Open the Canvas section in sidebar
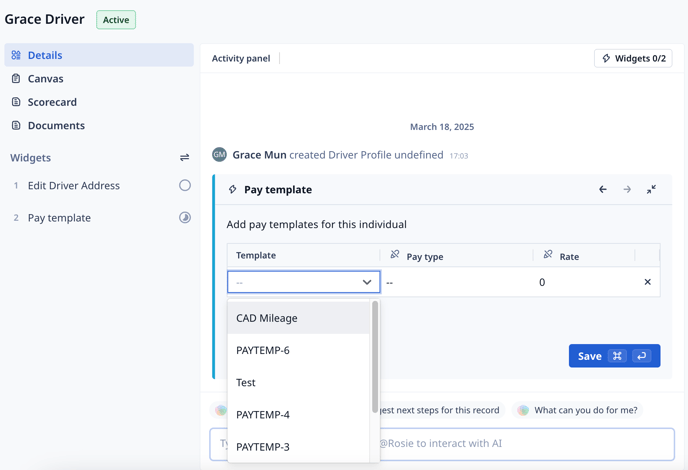 pyautogui.click(x=45, y=78)
